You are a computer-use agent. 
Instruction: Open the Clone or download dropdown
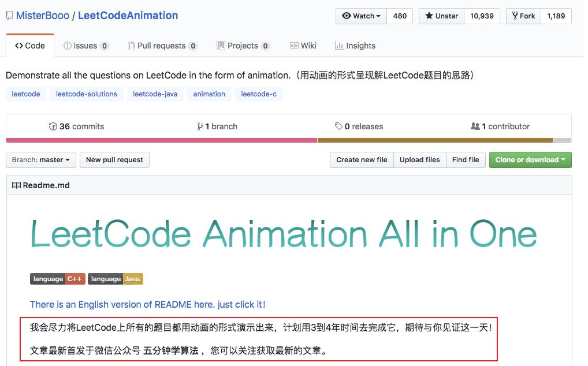point(530,160)
